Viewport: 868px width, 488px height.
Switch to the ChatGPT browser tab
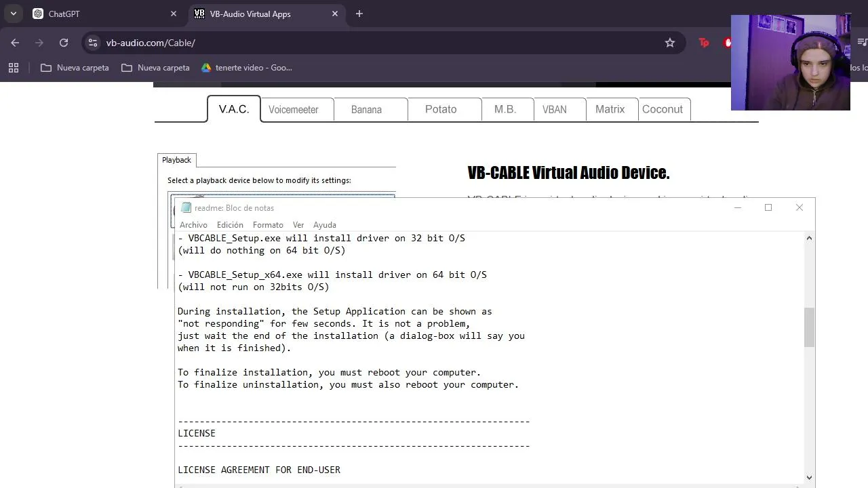(x=105, y=14)
